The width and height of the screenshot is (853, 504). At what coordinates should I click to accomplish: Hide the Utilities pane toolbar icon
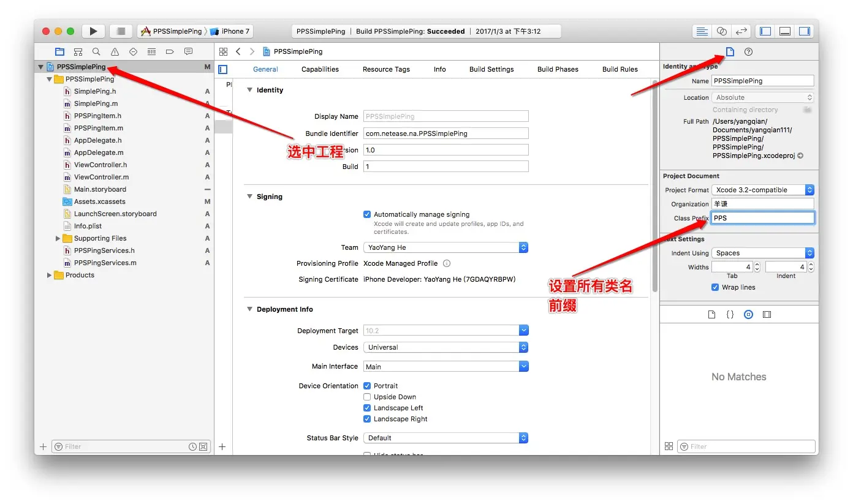point(805,31)
